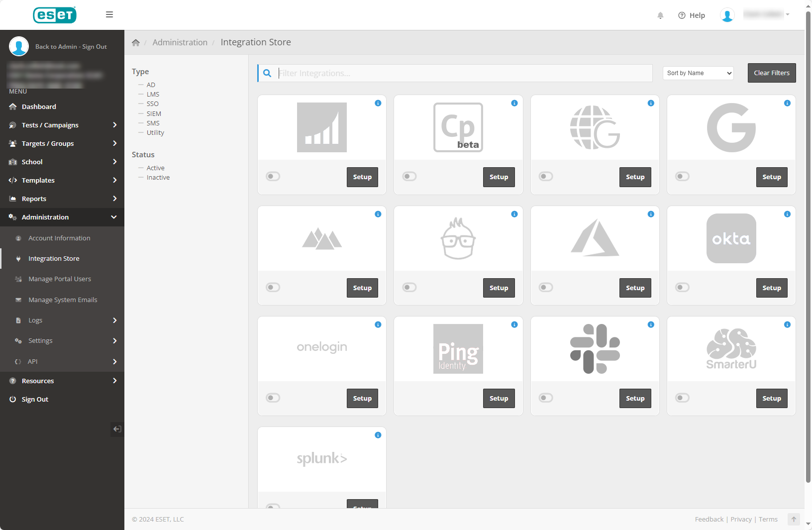Toggle the hamburger menu icon
Image resolution: width=812 pixels, height=530 pixels.
tap(109, 14)
